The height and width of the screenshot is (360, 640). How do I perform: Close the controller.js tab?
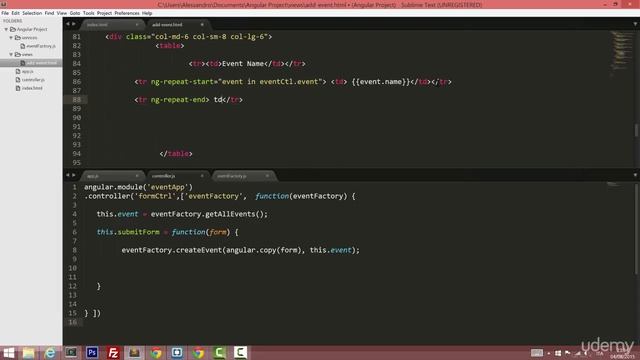click(202, 176)
